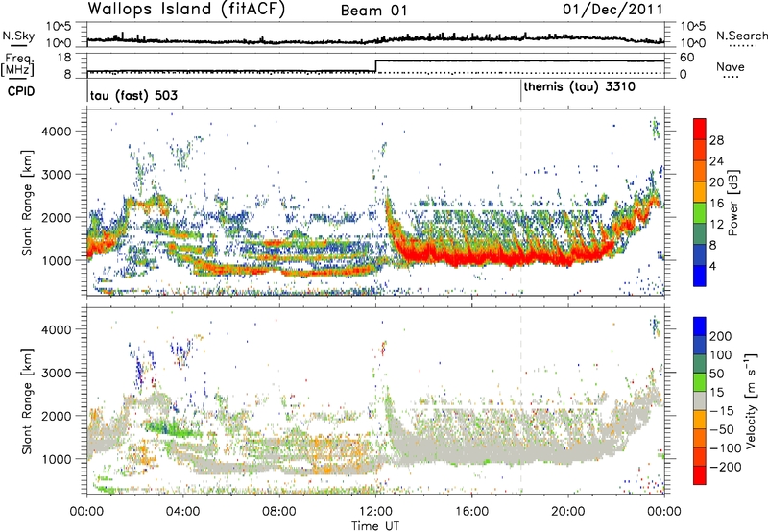This screenshot has height=532, width=768.
Task: Click the 'N.Search' legend label
Action: point(741,36)
